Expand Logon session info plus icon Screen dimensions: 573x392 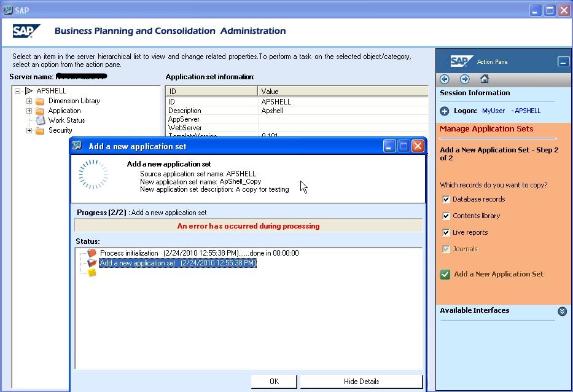pyautogui.click(x=445, y=111)
